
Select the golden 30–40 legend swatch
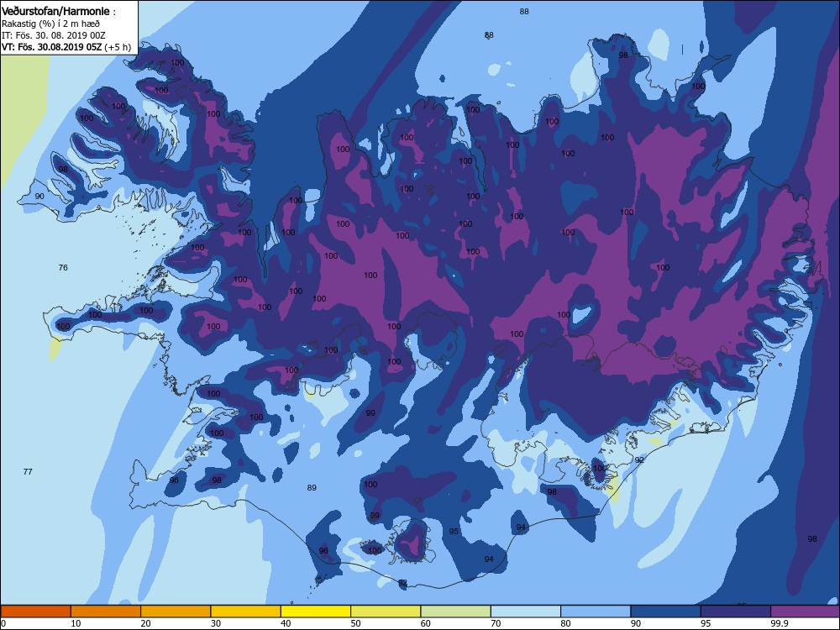click(x=246, y=612)
